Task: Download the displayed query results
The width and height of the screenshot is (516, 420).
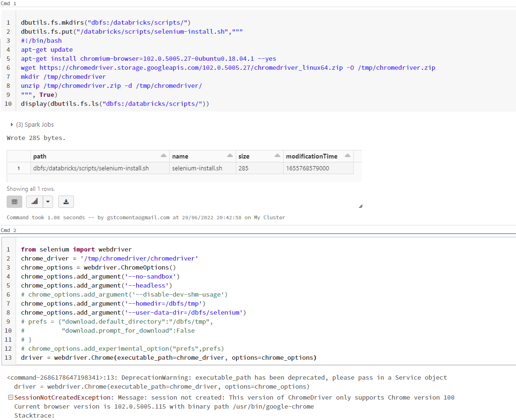Action: (x=66, y=201)
